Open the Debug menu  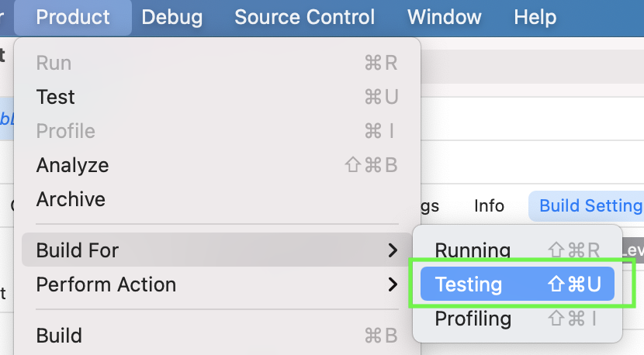[172, 17]
